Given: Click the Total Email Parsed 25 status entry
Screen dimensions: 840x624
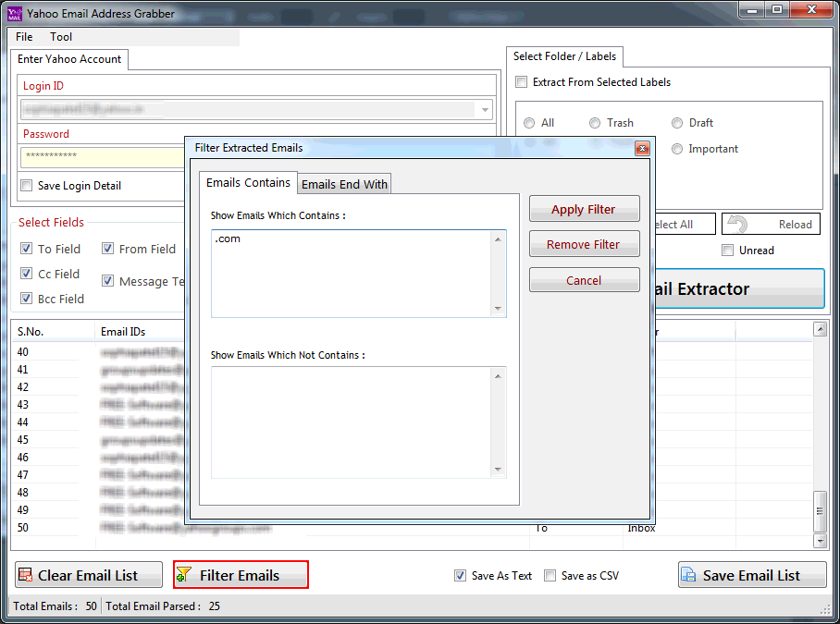Looking at the screenshot, I should (163, 606).
